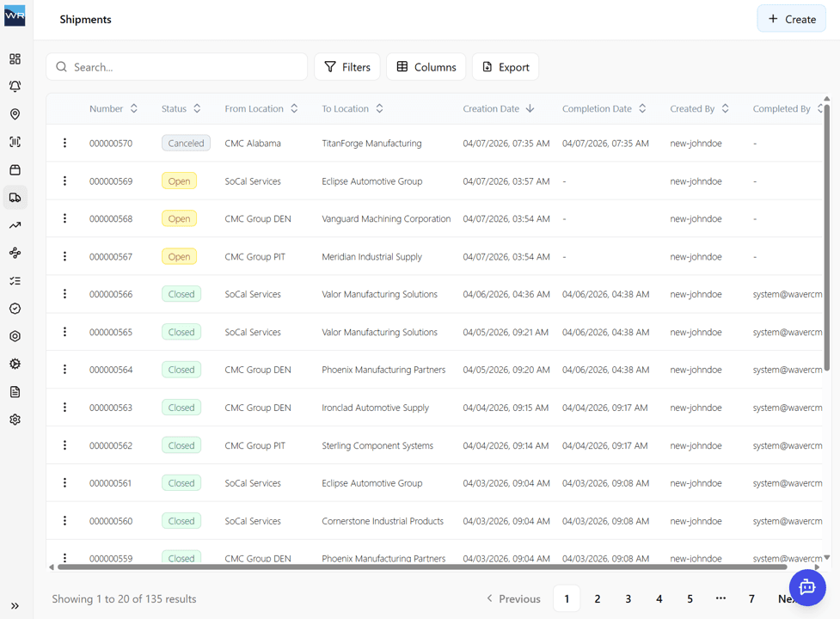View notifications via the bell icon
840x619 pixels.
(15, 86)
